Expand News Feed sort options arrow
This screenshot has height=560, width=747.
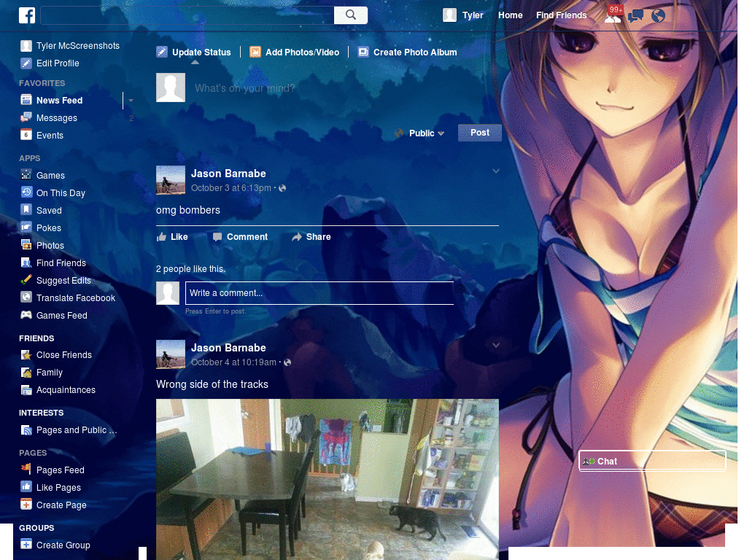[x=131, y=101]
